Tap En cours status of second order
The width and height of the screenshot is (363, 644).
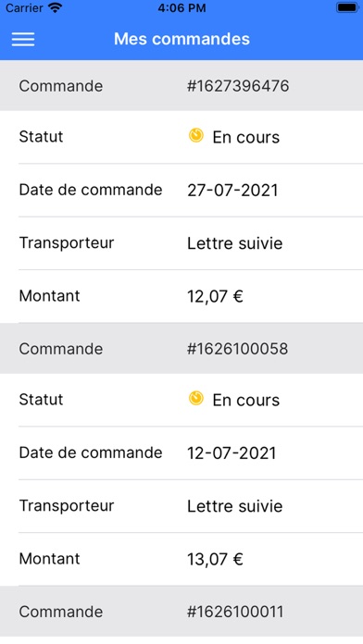click(245, 401)
